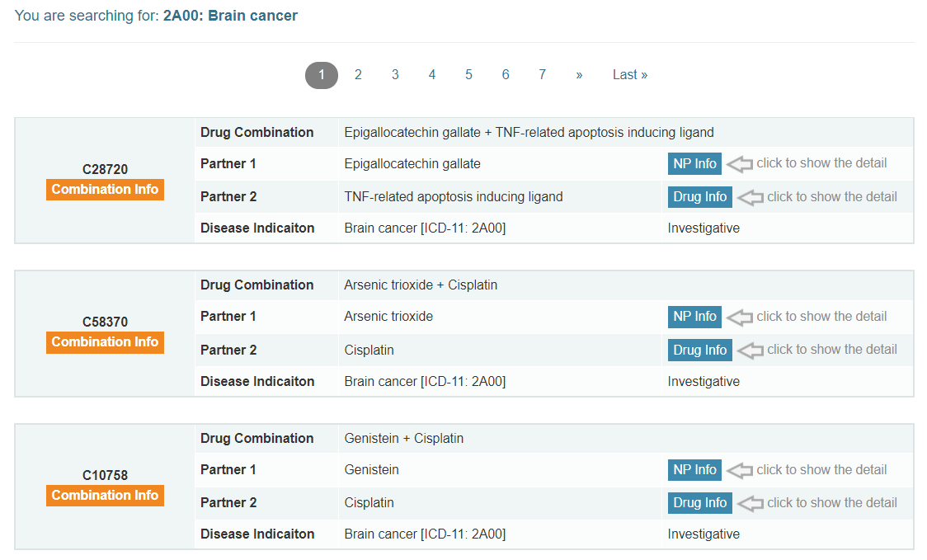Click arrow icon beside Epigallocatechin gallate NP Info
Screen dimensions: 927x560
740,164
